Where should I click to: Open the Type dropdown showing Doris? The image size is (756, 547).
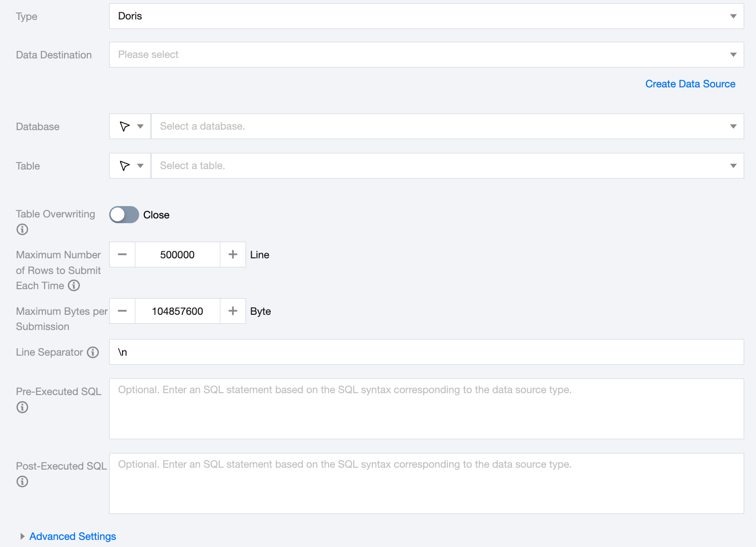426,16
